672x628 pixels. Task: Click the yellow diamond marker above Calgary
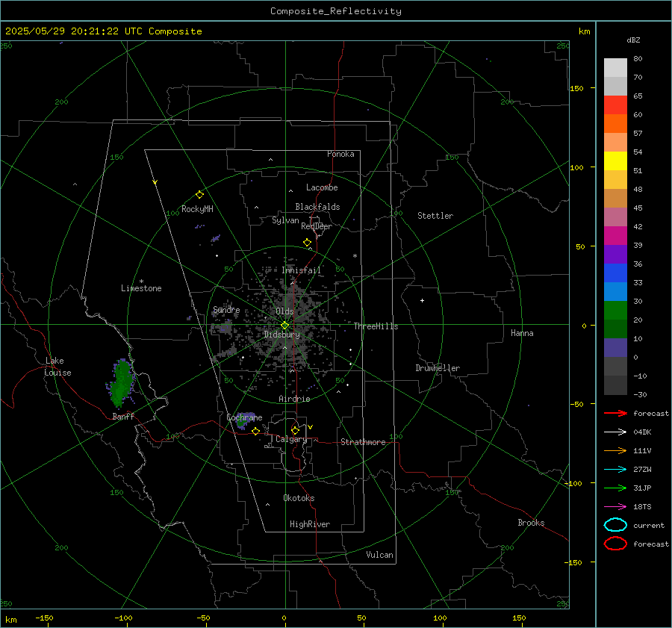coord(295,430)
